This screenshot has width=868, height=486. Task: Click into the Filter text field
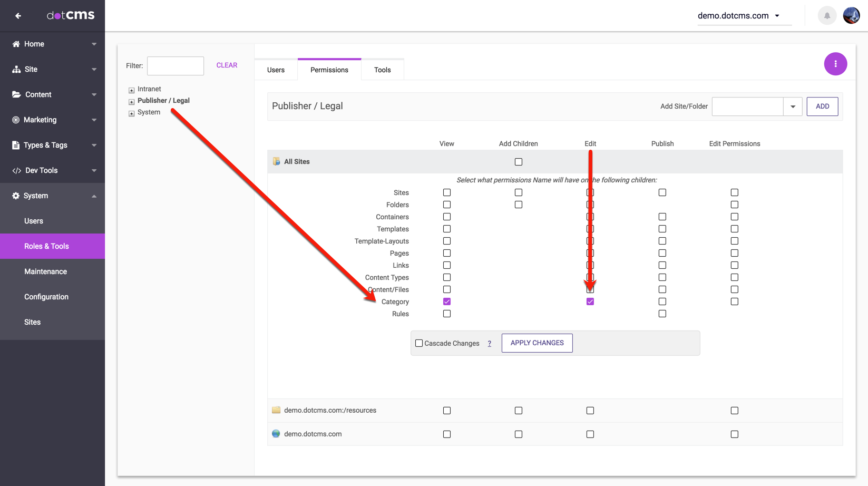point(175,66)
